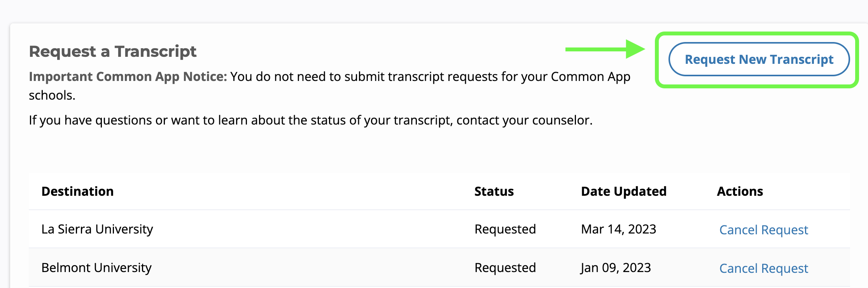Click the green arrow pointing at the button

tap(605, 49)
